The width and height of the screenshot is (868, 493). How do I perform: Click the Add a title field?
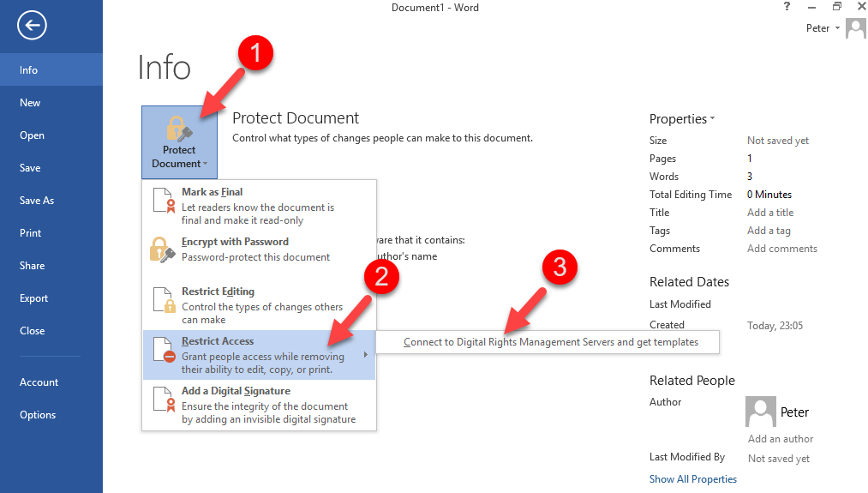coord(770,212)
